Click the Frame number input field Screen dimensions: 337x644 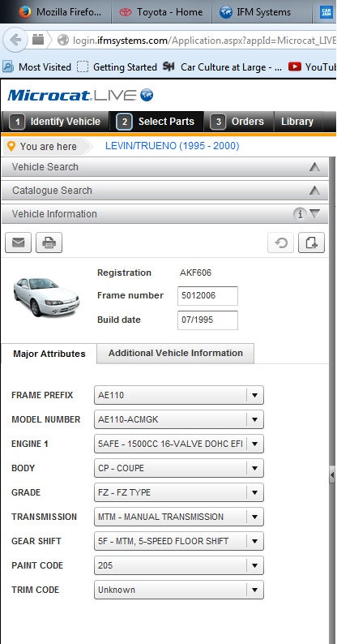pyautogui.click(x=207, y=296)
